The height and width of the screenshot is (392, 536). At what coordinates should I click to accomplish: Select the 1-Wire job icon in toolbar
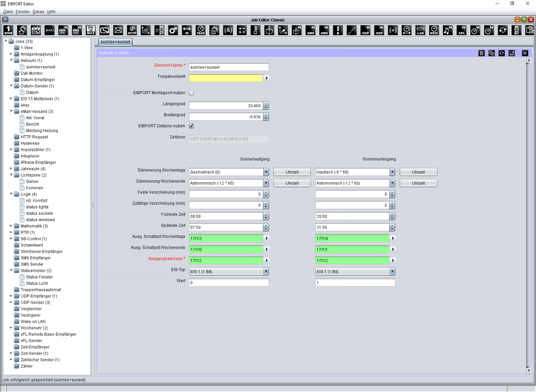tap(8, 30)
